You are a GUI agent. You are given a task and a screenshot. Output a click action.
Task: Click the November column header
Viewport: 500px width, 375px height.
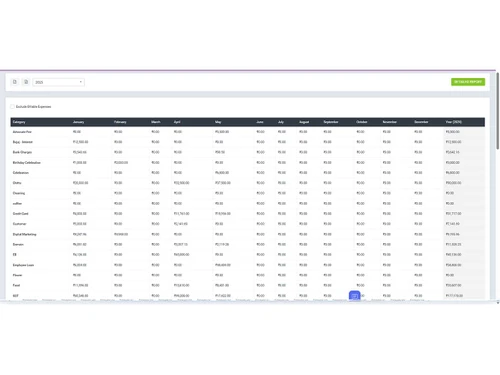(390, 122)
